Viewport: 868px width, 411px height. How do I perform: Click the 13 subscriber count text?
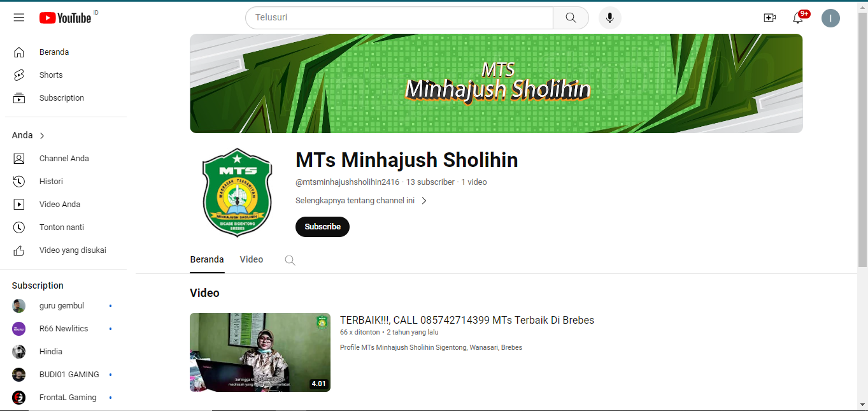click(x=430, y=182)
